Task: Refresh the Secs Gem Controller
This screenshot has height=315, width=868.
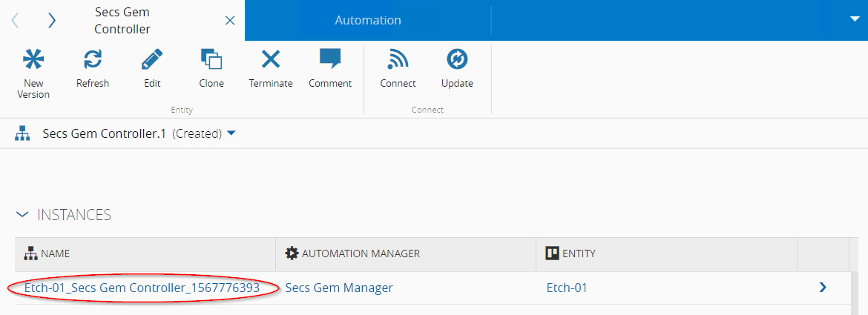Action: coord(93,61)
